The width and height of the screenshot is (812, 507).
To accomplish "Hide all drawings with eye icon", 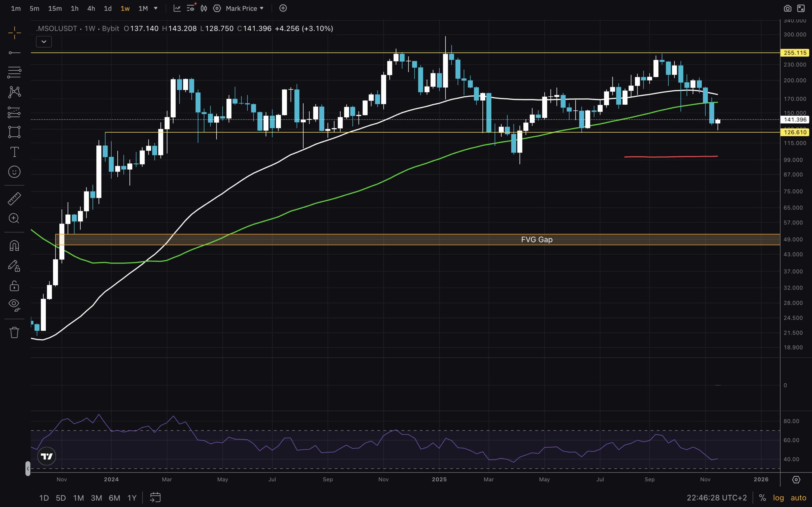I will tap(14, 304).
